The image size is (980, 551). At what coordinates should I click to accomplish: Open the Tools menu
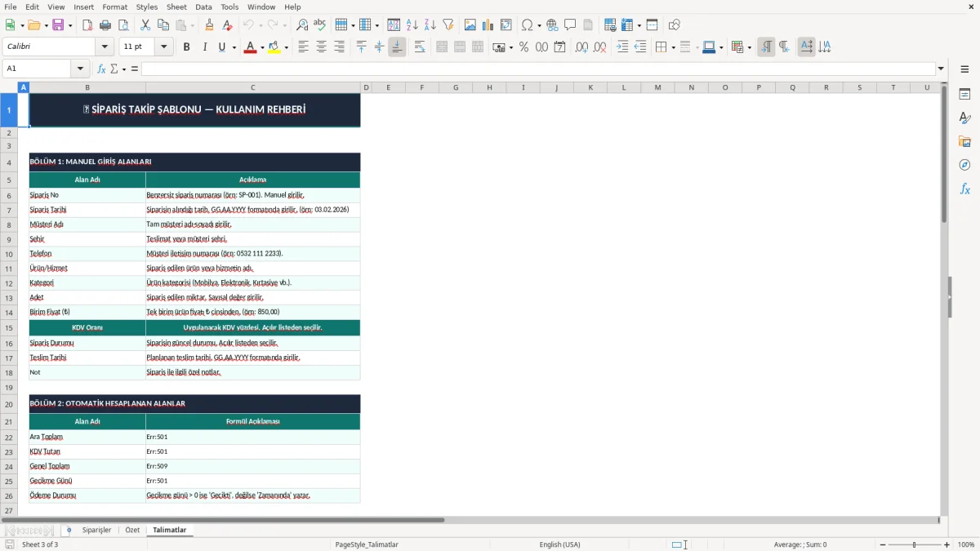(x=229, y=7)
